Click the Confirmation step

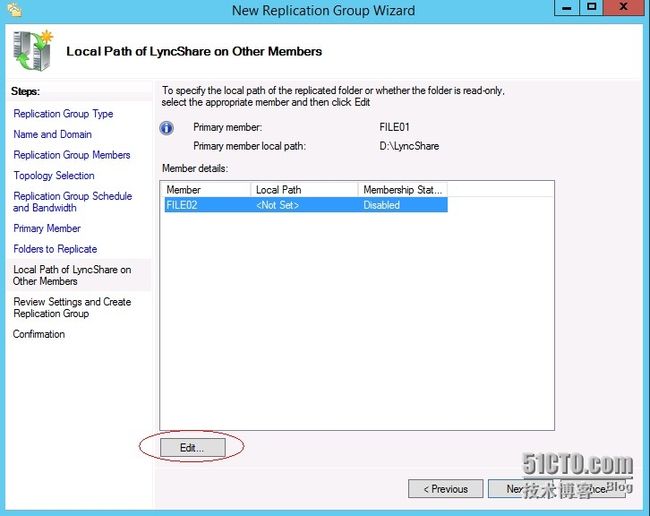[x=39, y=334]
